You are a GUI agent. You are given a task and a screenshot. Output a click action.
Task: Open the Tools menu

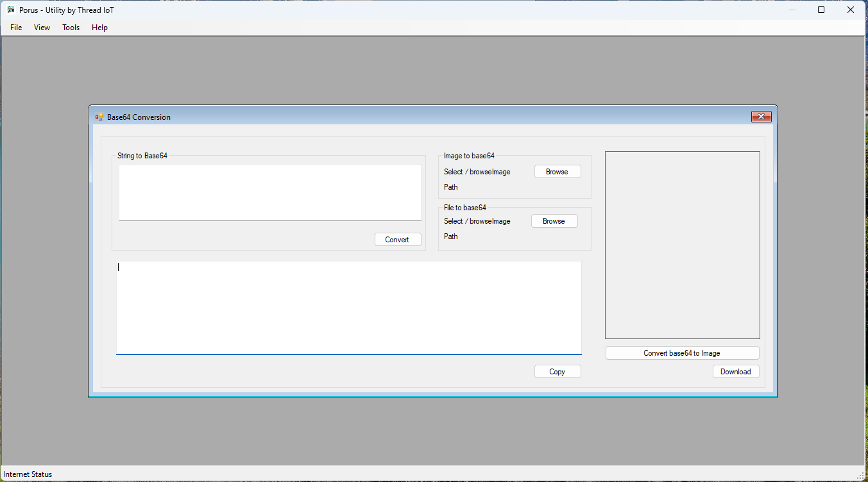coord(71,27)
